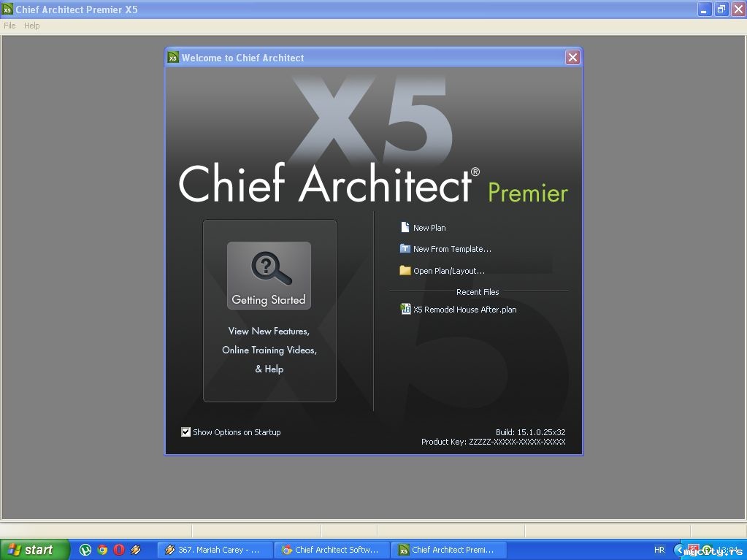Click the Open Plan/Layout folder icon

click(x=405, y=270)
